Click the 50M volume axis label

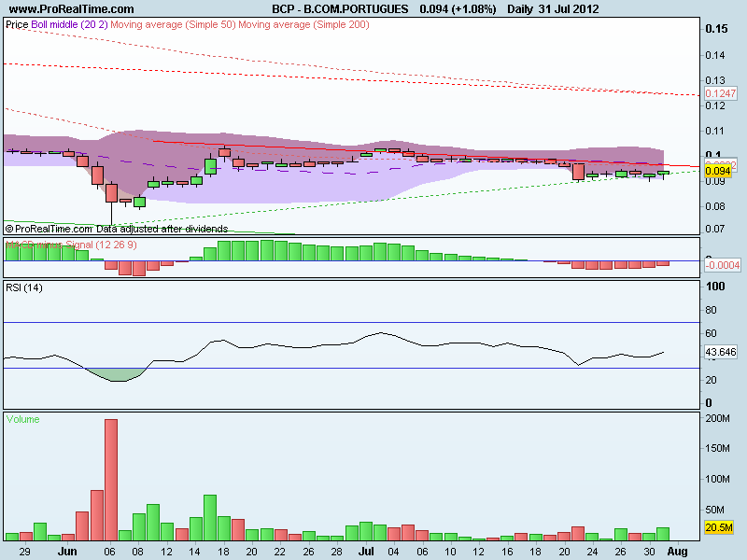(x=714, y=510)
